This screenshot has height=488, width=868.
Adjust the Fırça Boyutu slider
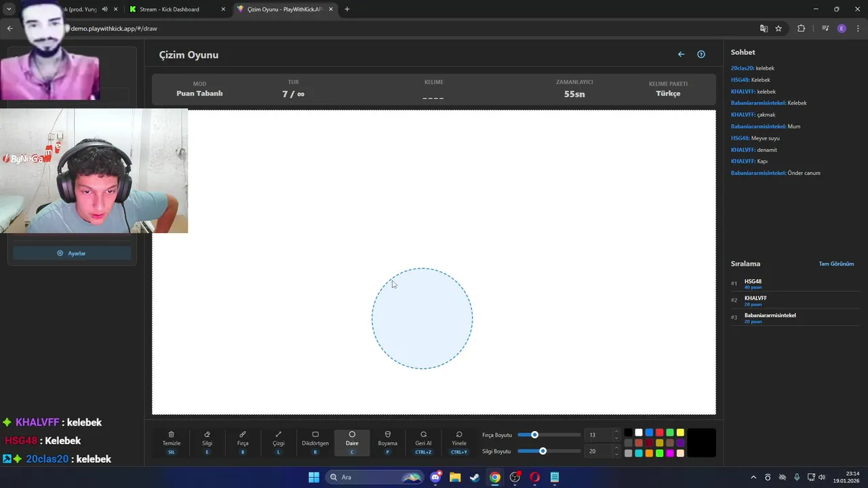pyautogui.click(x=548, y=435)
